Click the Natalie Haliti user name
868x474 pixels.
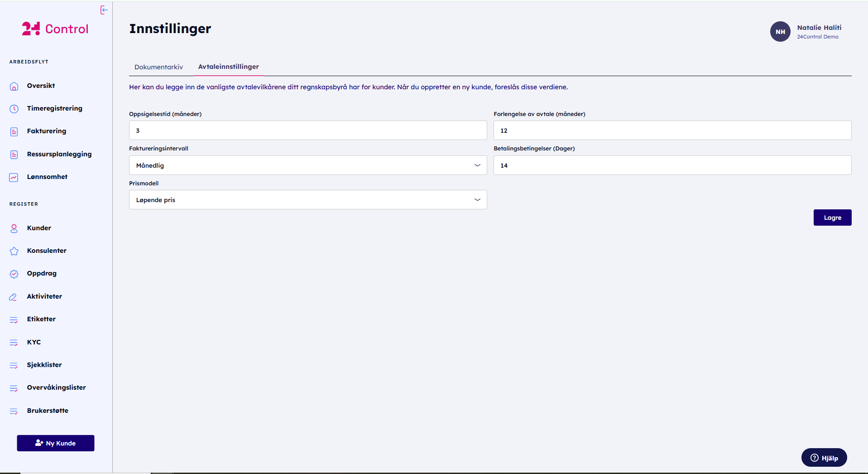pos(819,28)
